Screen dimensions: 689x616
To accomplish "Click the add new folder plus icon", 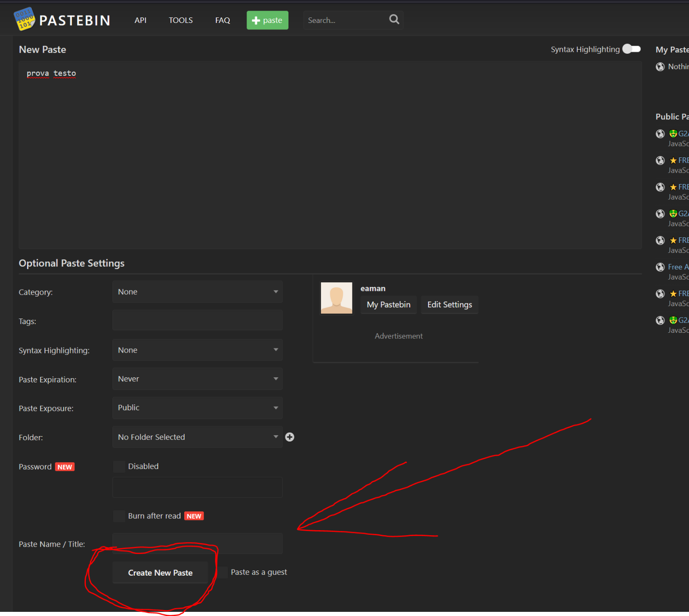I will click(290, 437).
